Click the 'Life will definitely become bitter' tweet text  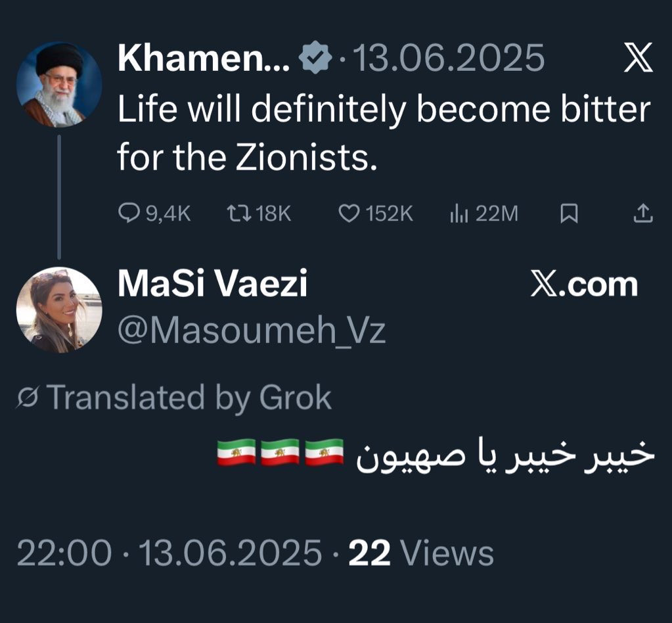tap(384, 110)
